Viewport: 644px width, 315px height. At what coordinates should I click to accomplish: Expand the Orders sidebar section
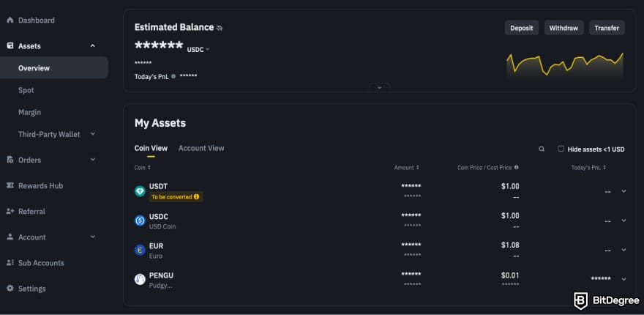pos(92,160)
